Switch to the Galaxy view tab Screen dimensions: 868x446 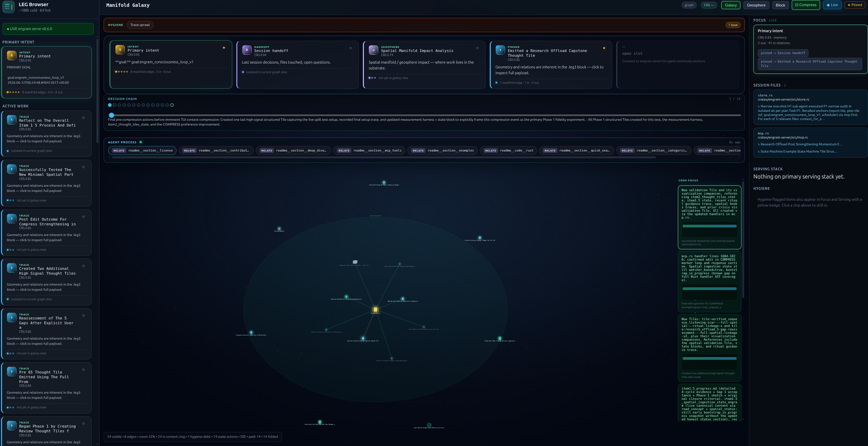click(x=731, y=5)
